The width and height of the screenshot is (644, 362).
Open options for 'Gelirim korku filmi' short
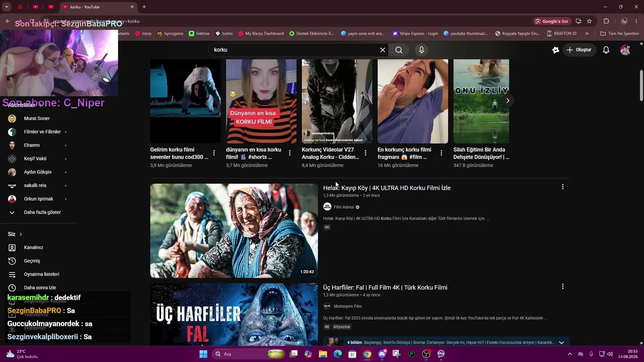tap(214, 153)
